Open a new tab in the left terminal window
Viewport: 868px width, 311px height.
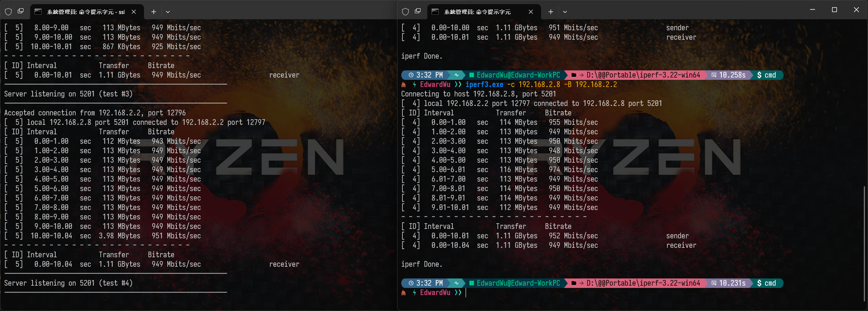tap(154, 12)
